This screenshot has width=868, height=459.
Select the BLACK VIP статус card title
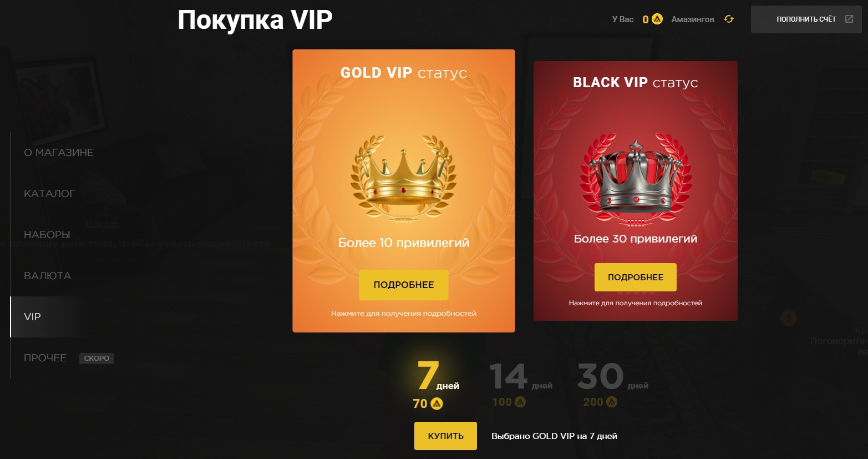point(636,83)
